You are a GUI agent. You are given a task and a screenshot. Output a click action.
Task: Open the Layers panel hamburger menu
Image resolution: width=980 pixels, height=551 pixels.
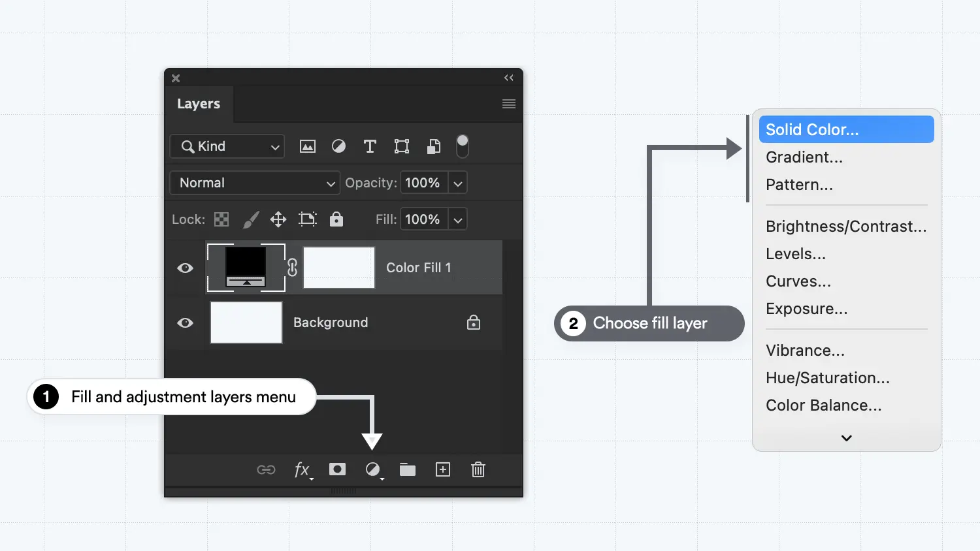click(x=509, y=104)
